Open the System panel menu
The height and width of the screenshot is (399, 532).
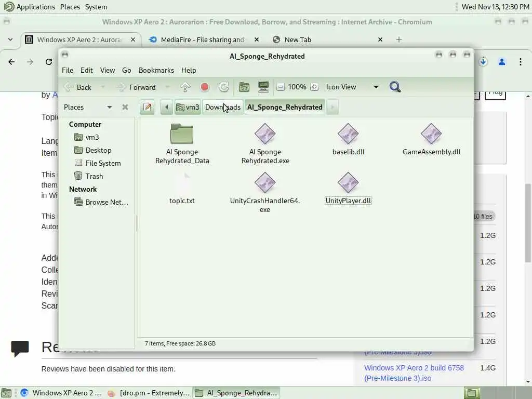(96, 7)
